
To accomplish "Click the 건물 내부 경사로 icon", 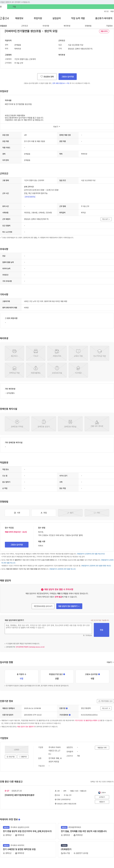I will (97, 424).
